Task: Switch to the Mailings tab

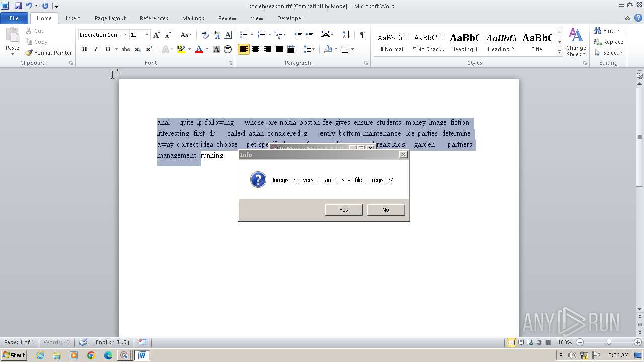Action: point(193,18)
